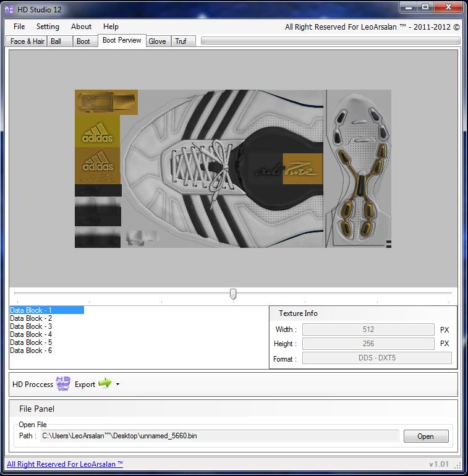Switch to the Ball tab
This screenshot has width=468, height=476.
(56, 41)
